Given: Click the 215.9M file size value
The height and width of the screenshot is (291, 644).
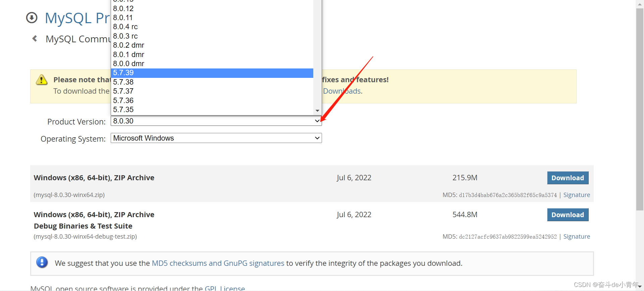Looking at the screenshot, I should pos(465,178).
